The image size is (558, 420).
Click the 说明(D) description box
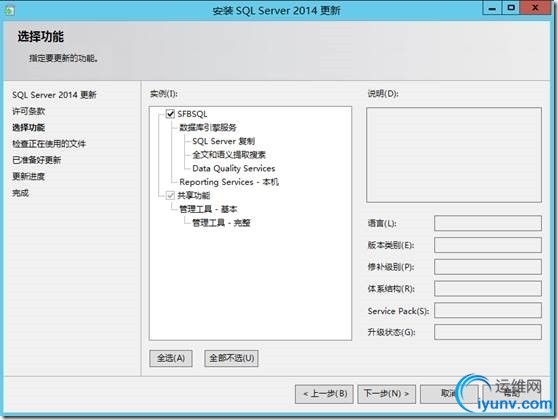454,155
